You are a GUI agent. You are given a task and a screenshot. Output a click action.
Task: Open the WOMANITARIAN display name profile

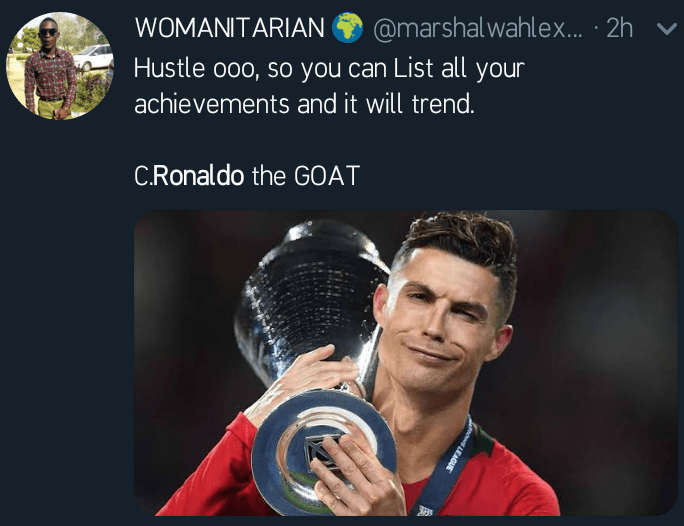pos(229,28)
